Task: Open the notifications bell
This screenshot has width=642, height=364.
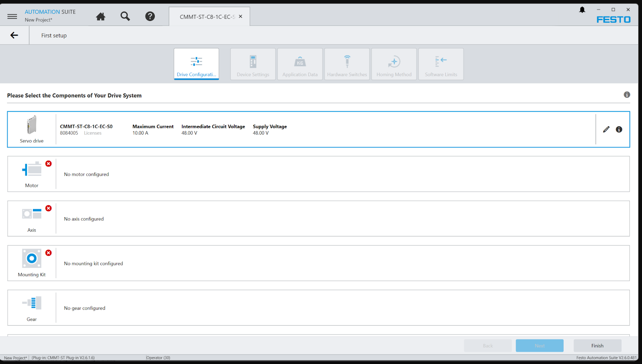Action: pos(582,10)
